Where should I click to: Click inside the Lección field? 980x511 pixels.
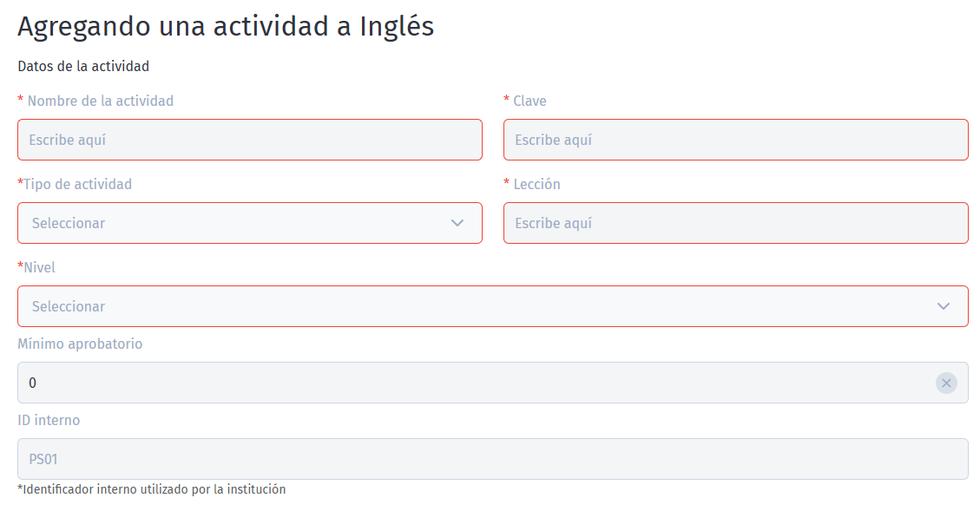click(736, 223)
